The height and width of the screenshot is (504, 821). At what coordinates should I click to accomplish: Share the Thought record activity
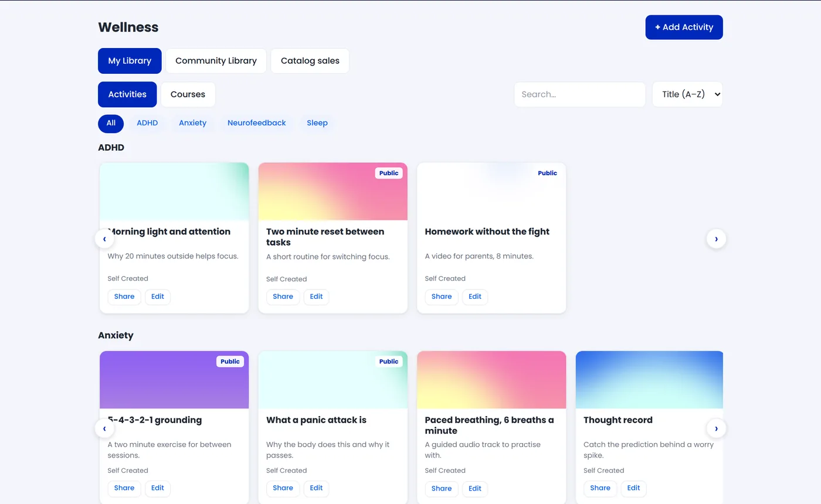click(x=600, y=488)
